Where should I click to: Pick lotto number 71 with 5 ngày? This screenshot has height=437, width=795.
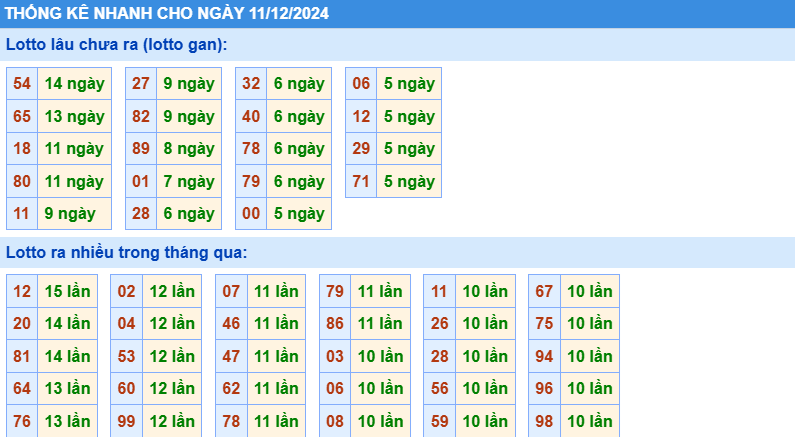point(361,181)
